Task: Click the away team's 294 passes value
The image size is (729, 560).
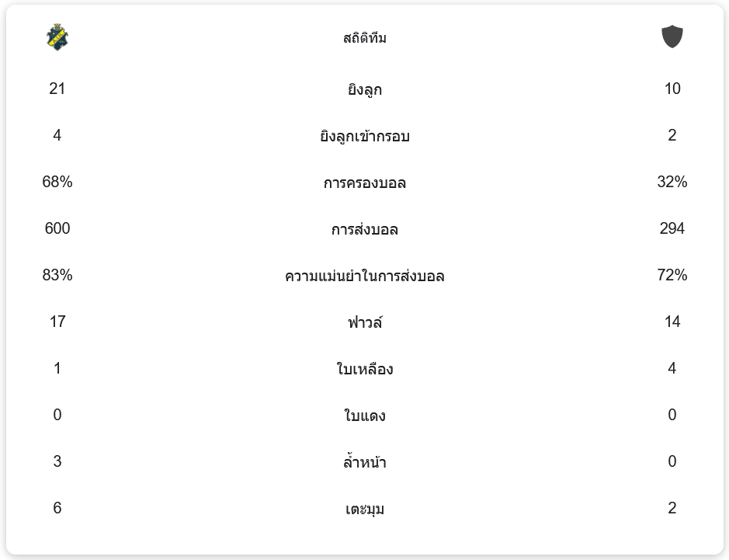Action: [672, 228]
